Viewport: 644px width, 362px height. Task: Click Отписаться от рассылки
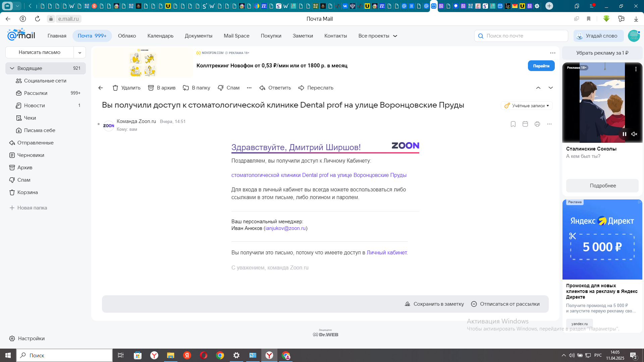[x=505, y=304]
